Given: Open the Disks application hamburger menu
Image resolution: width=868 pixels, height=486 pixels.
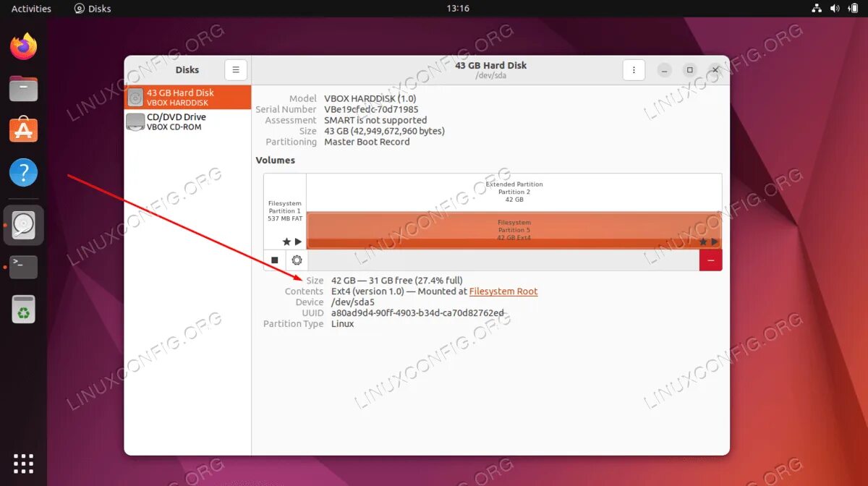Looking at the screenshot, I should click(236, 70).
